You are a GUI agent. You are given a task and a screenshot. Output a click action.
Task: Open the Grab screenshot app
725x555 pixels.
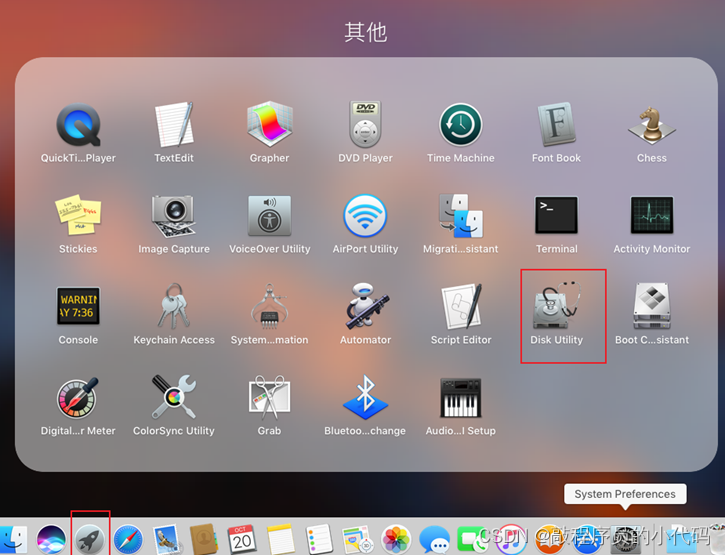(270, 397)
